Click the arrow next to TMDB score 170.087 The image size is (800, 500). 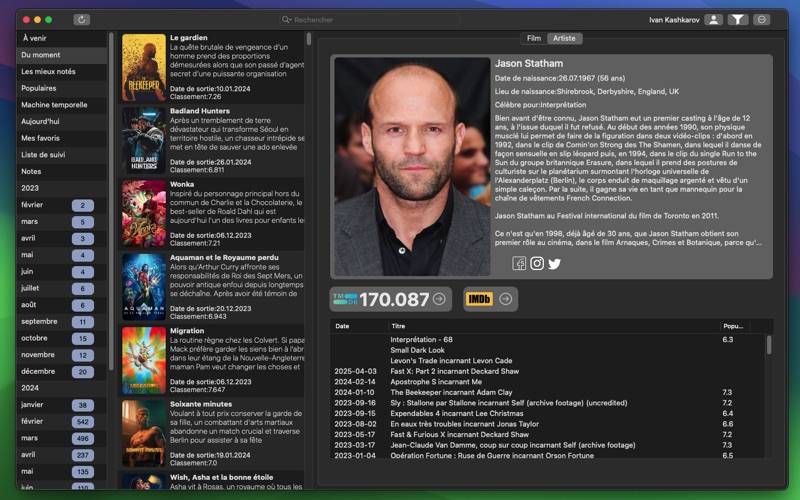[x=439, y=299]
